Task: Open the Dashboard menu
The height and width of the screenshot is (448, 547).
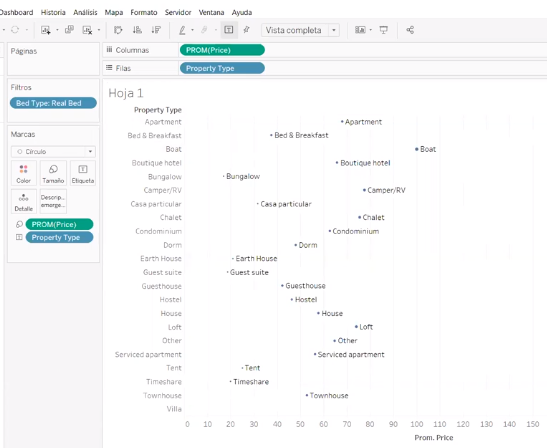Action: tap(16, 13)
